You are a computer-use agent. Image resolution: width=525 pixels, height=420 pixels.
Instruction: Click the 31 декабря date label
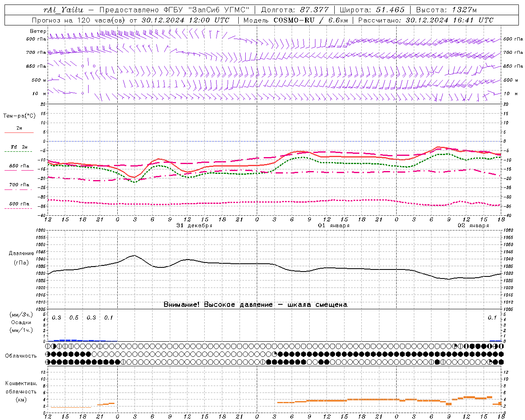(194, 226)
